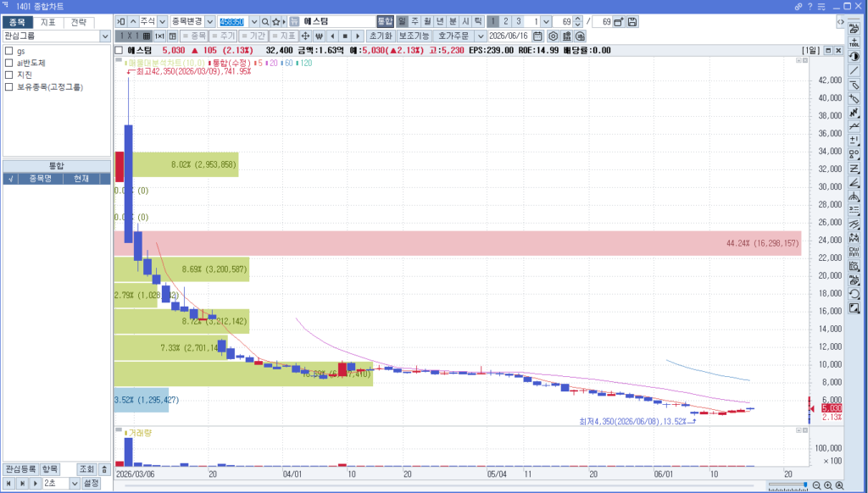Click the stock code field 458350

(232, 21)
